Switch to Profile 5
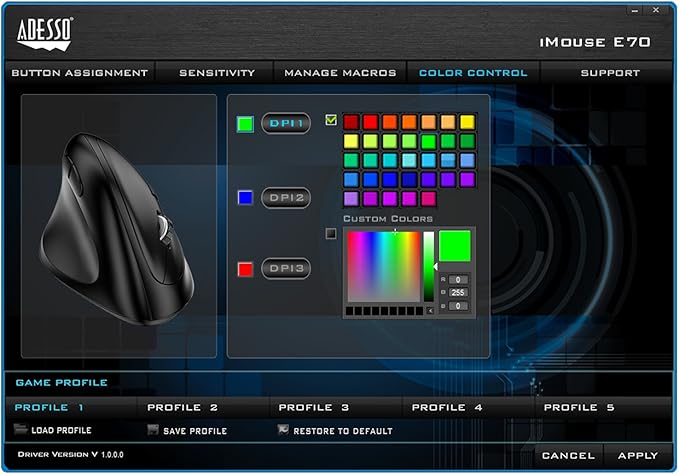This screenshot has height=474, width=679. pyautogui.click(x=579, y=408)
